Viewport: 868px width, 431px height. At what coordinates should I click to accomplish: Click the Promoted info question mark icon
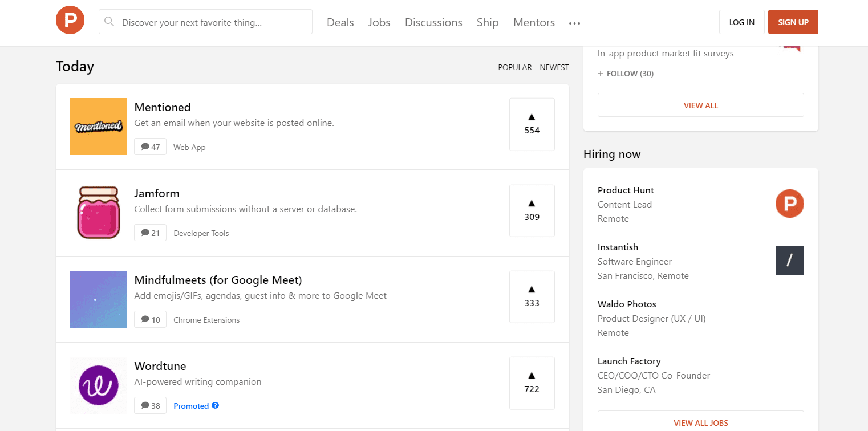tap(215, 406)
